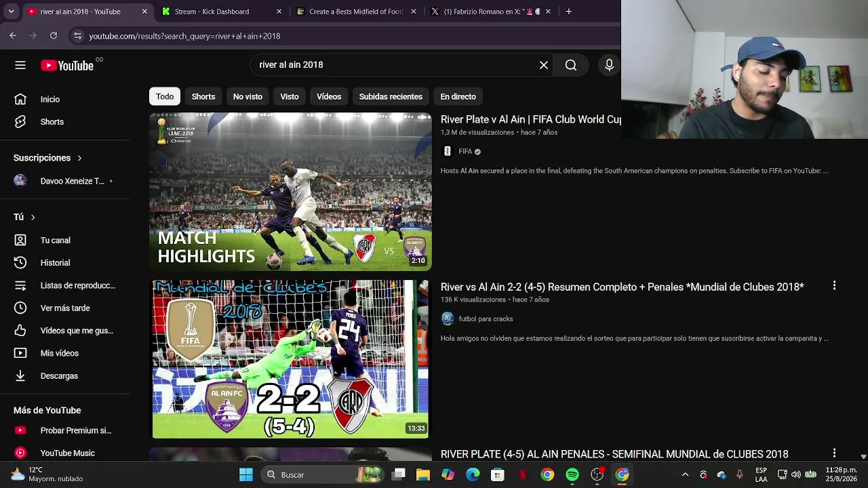Select the Visto filter chip
This screenshot has width=868, height=488.
coord(290,96)
